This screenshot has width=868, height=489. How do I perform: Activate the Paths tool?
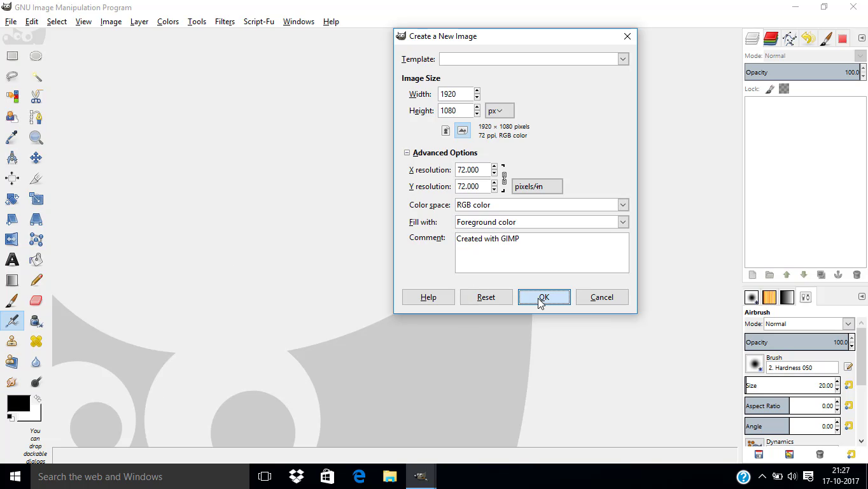[36, 117]
